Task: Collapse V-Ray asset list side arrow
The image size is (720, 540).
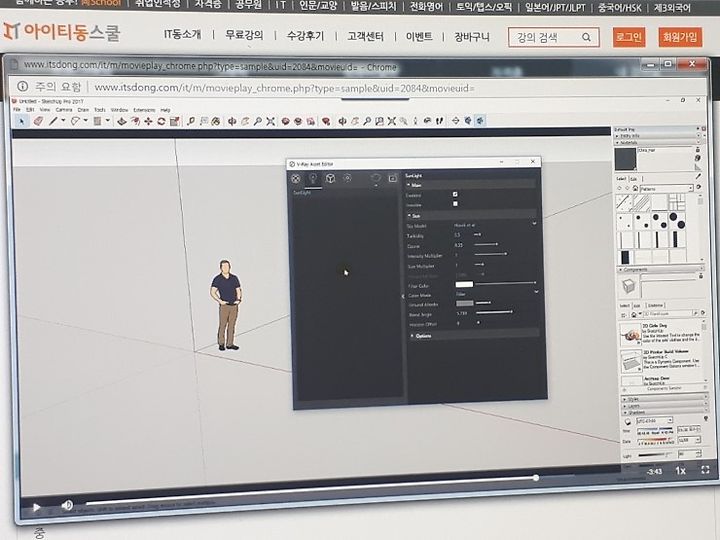Action: click(x=403, y=296)
